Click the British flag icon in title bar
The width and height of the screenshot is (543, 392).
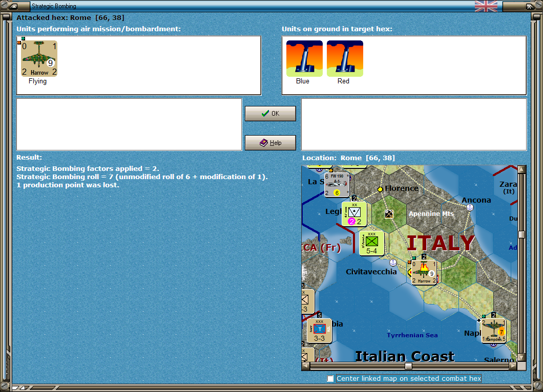486,6
